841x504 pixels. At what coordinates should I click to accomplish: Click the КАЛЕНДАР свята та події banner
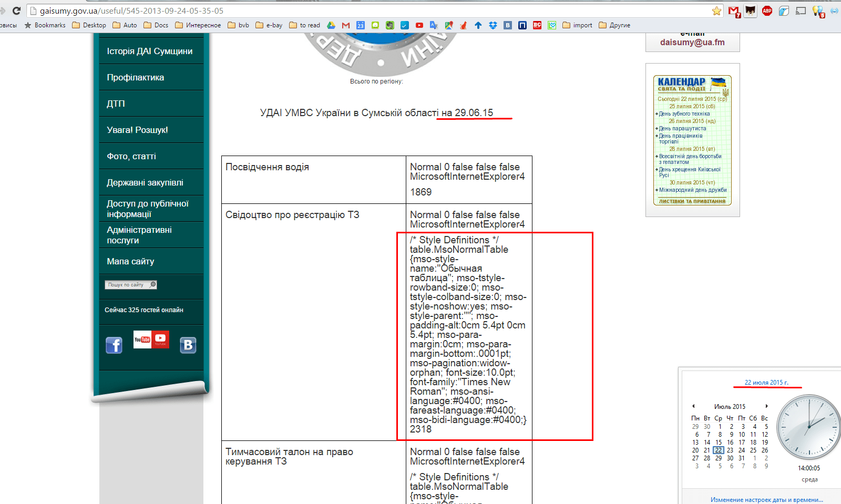coord(692,84)
